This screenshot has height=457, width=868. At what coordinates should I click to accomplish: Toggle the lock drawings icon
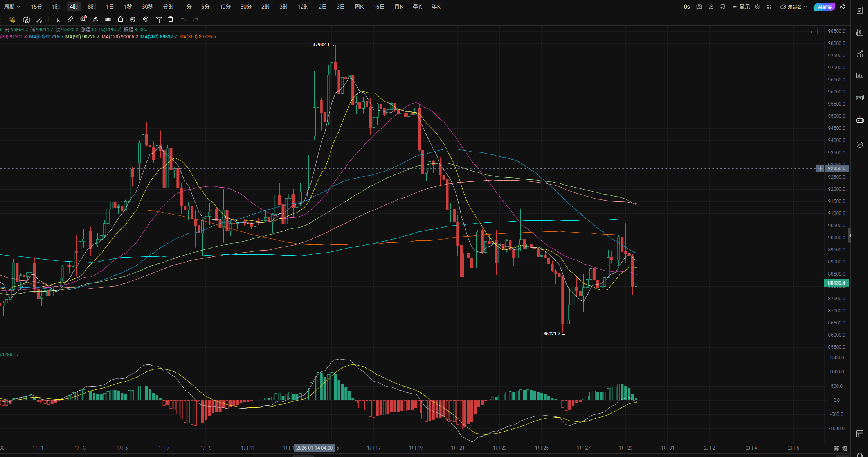coord(121,19)
